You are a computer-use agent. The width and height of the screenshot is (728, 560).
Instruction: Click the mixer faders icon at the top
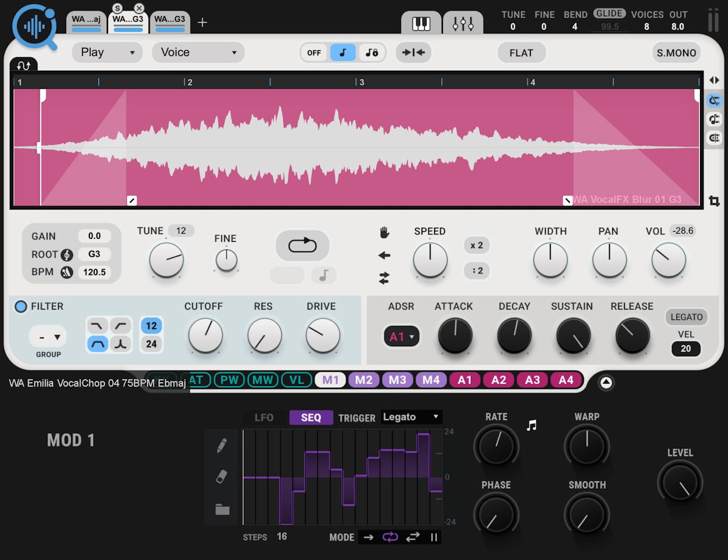(x=463, y=22)
